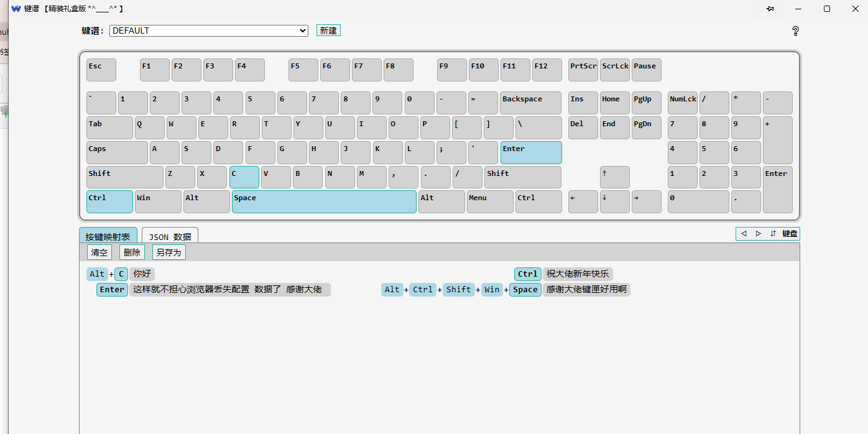The image size is (868, 434).
Task: Click the 清空 clear button
Action: click(99, 252)
